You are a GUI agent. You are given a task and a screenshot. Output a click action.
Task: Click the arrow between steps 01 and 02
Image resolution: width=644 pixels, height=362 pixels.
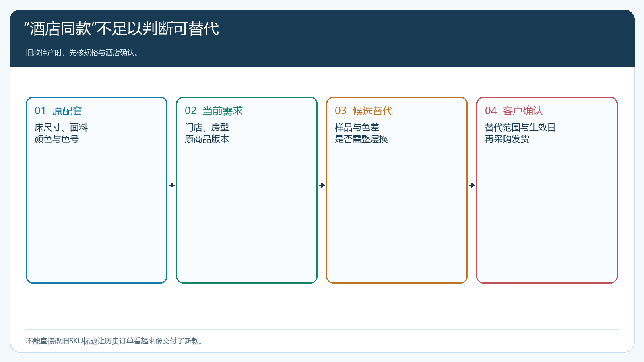pyautogui.click(x=172, y=185)
